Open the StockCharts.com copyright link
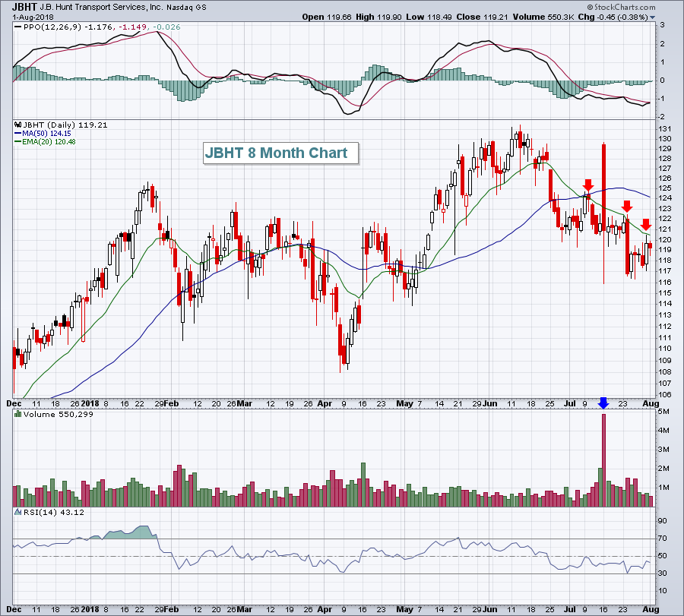The width and height of the screenshot is (684, 616). (x=621, y=7)
